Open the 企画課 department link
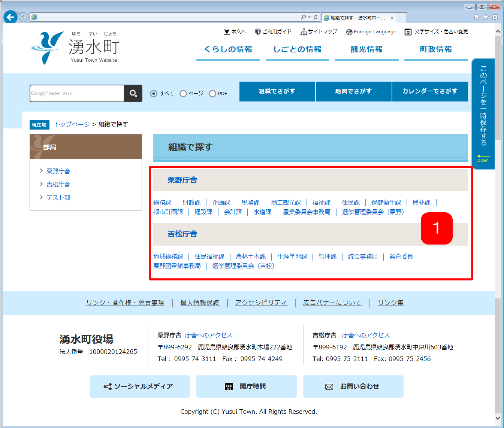Screen dimensions: 504x428 (221, 203)
